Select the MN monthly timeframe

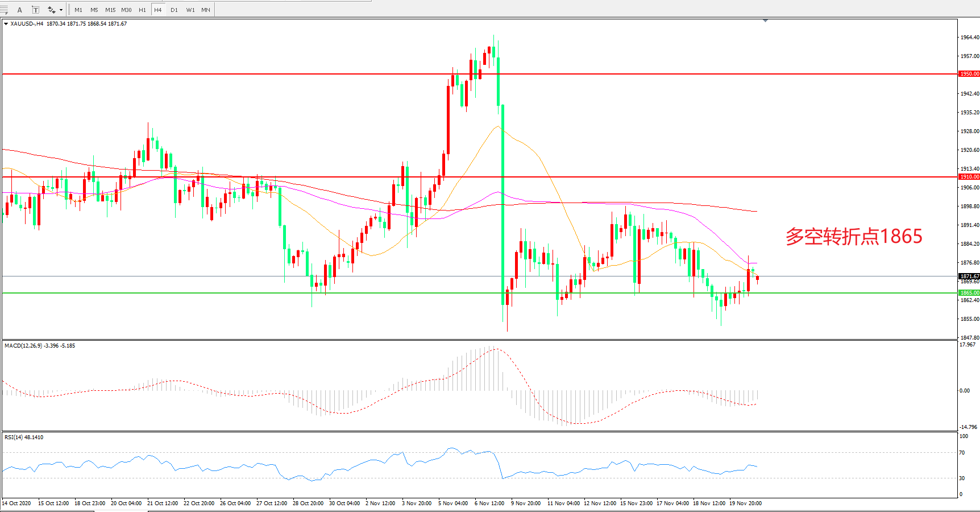point(206,10)
